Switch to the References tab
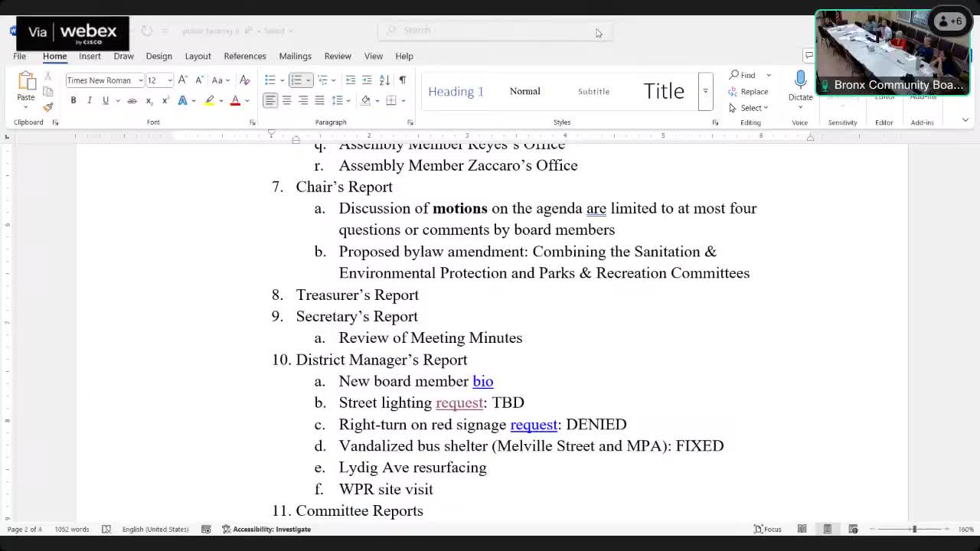 245,56
